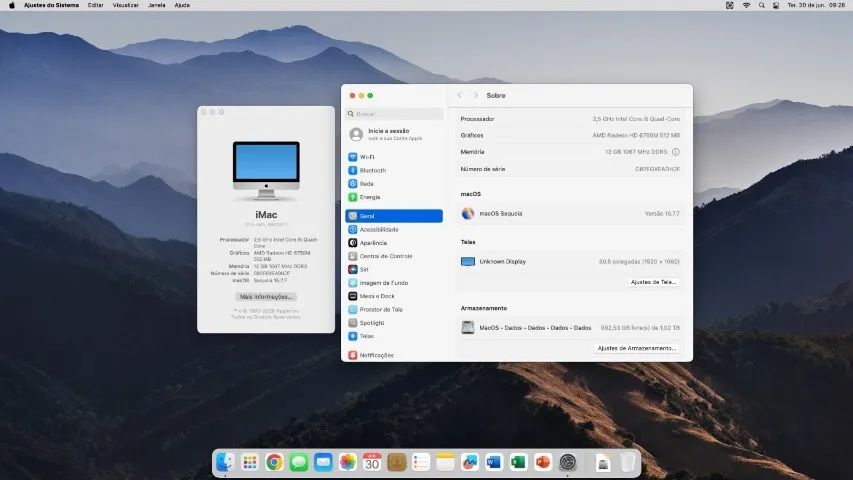Open the Apple menu
This screenshot has height=480, width=853.
point(11,5)
